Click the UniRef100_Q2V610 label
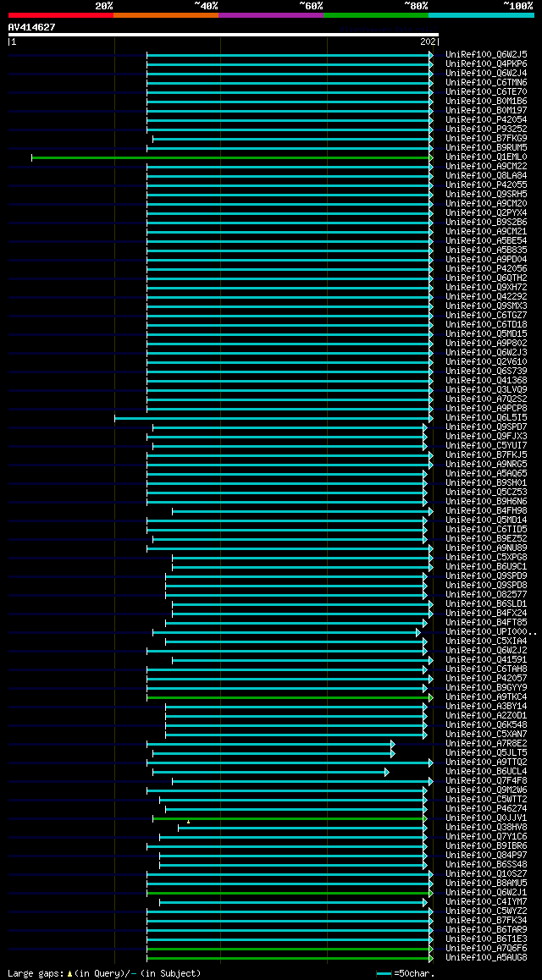 coord(486,362)
